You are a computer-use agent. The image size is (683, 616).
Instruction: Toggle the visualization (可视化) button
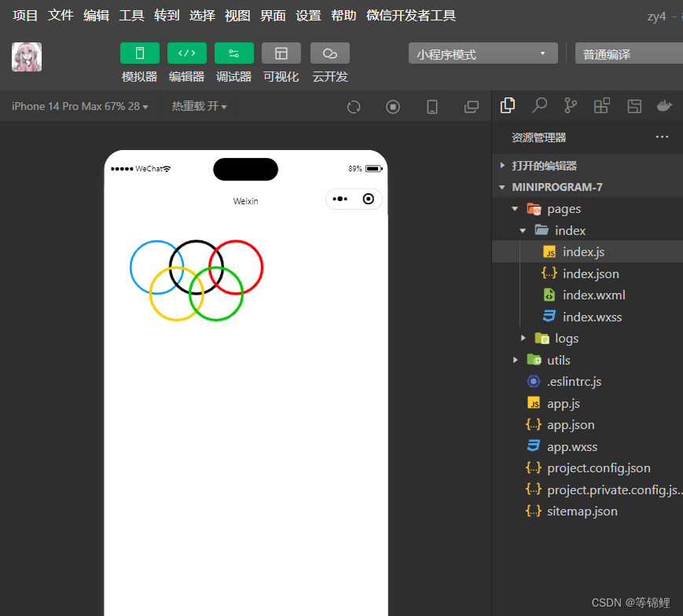point(281,53)
